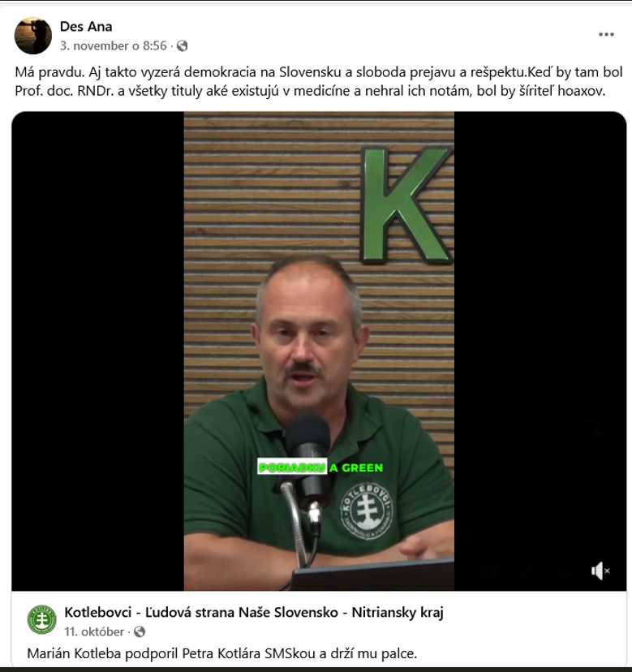Click the green K sign in the video

(x=406, y=205)
